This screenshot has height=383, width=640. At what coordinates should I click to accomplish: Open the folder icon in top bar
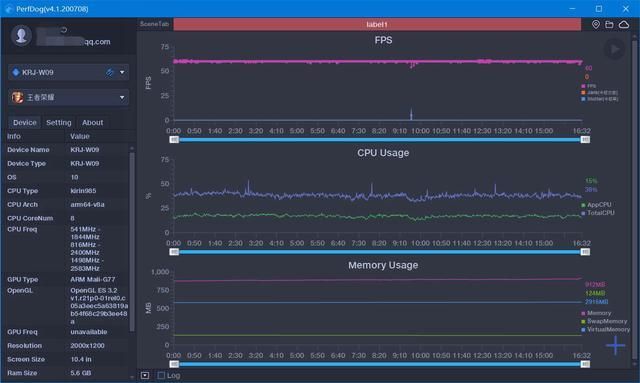(609, 24)
